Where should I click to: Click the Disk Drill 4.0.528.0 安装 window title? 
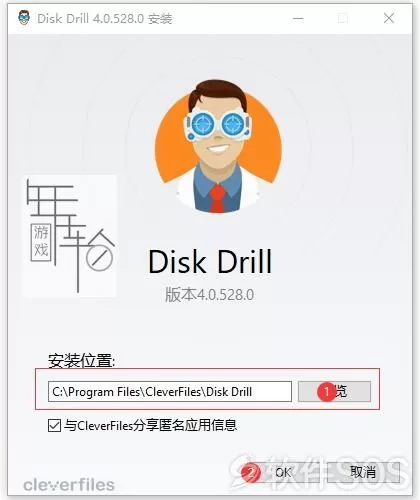click(105, 19)
